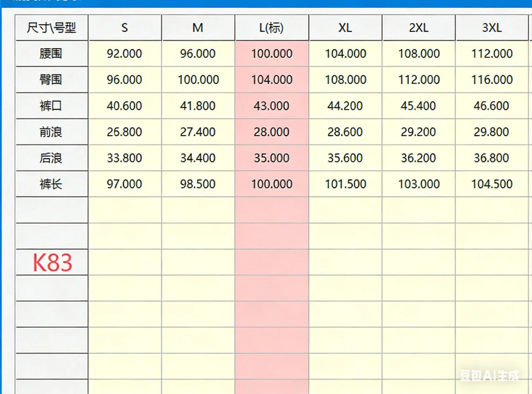Focus the 后浪 cell showing 35.000
The width and height of the screenshot is (532, 394).
coord(272,158)
